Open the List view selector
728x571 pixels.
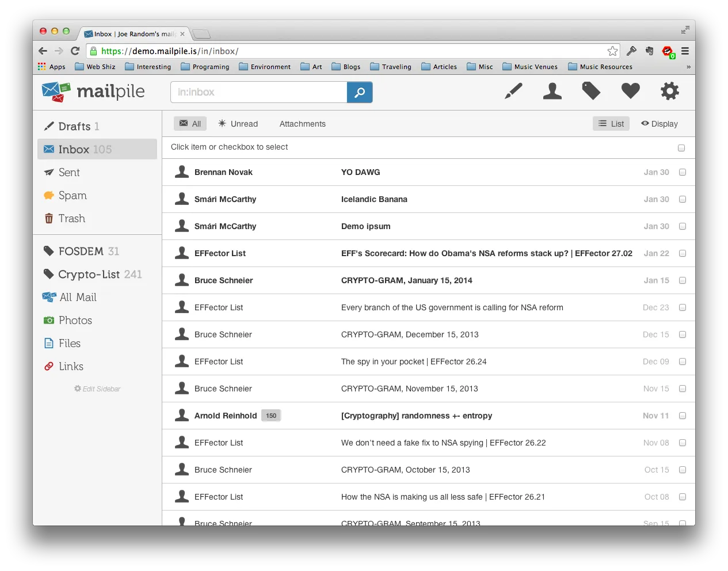611,123
